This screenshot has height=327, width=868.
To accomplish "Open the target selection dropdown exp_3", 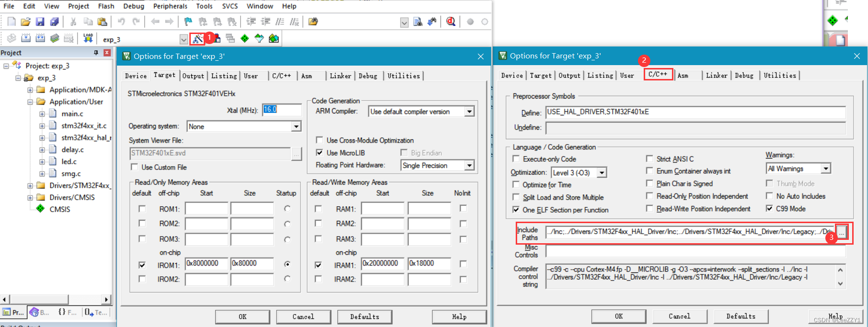I will point(184,39).
